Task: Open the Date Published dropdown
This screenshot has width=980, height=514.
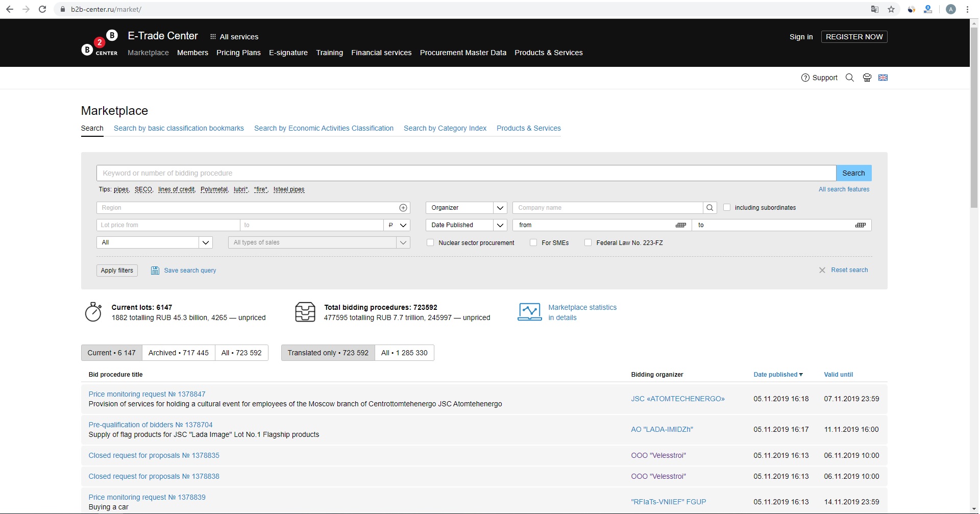Action: coord(500,225)
